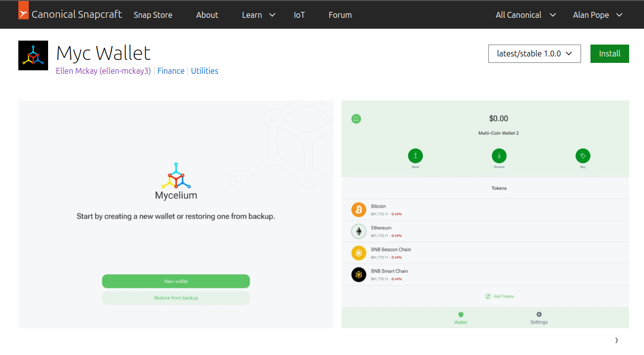
Task: Click the Ethereum coin icon
Action: click(x=359, y=231)
